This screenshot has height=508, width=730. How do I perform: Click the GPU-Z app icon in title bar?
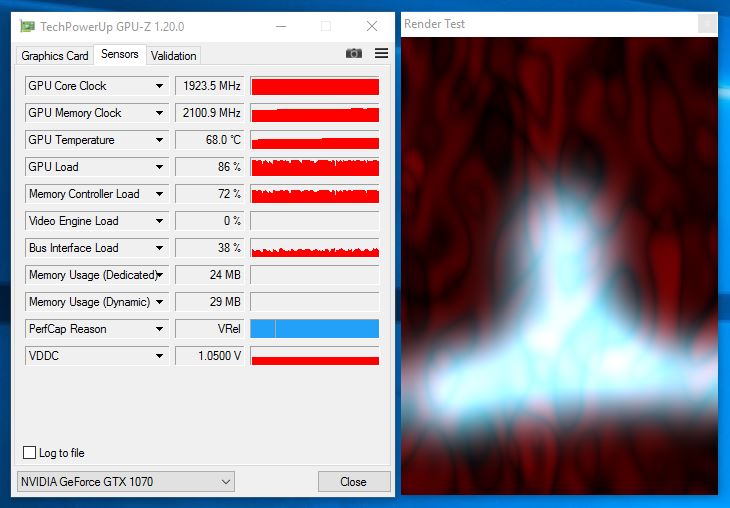point(27,26)
